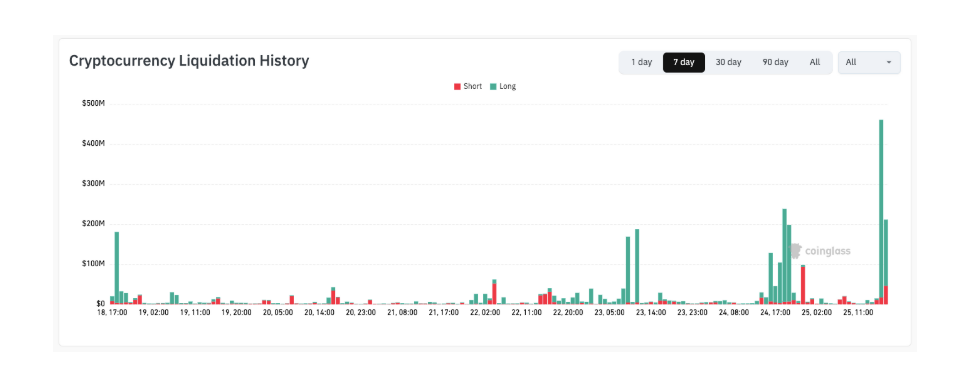The image size is (967, 381).
Task: Click the $100M y-axis label
Action: (94, 264)
